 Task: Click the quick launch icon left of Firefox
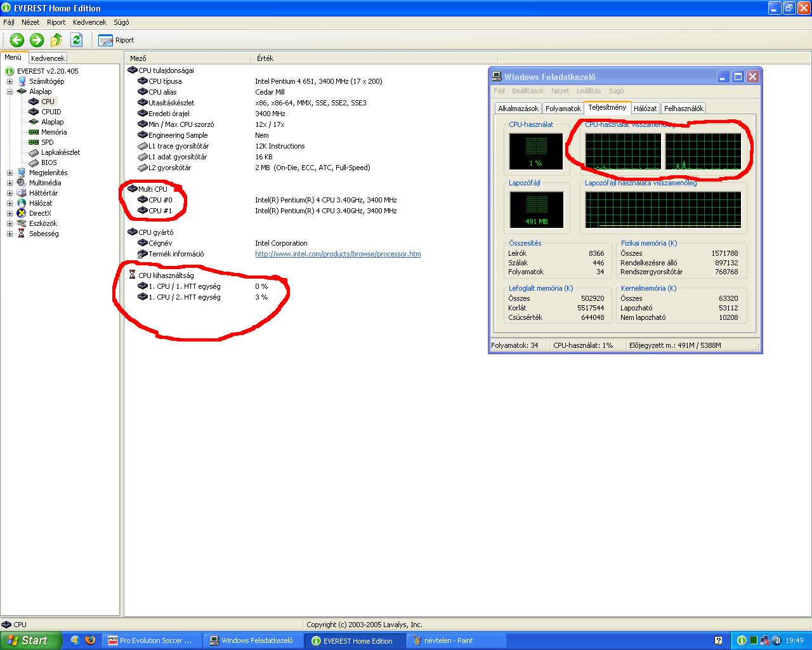pos(75,640)
